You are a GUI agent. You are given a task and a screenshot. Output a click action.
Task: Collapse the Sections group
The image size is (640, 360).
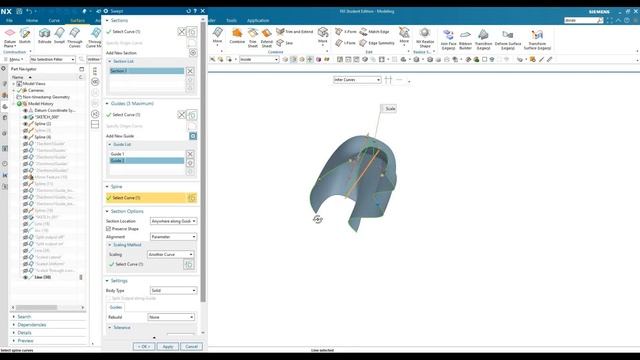click(x=107, y=20)
